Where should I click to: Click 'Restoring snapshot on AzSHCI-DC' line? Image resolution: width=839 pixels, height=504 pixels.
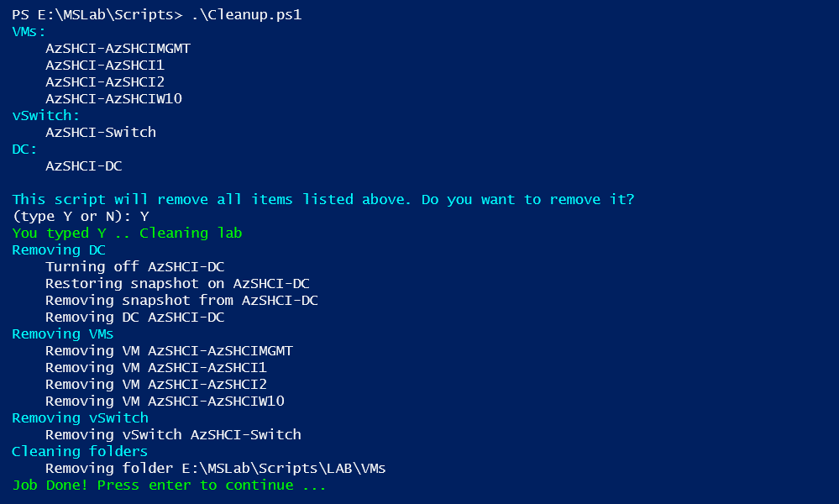[x=178, y=284]
